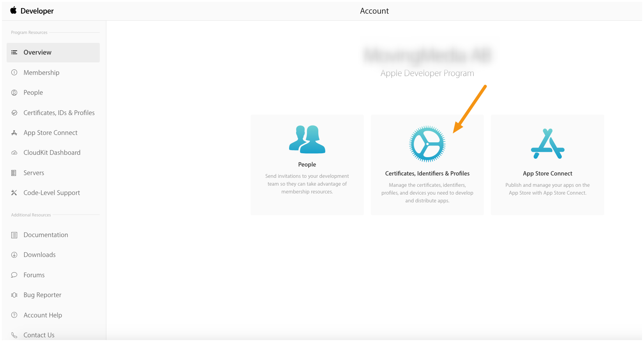Open App Store Connect in sidebar
Screen dimensions: 644x342
click(x=50, y=133)
